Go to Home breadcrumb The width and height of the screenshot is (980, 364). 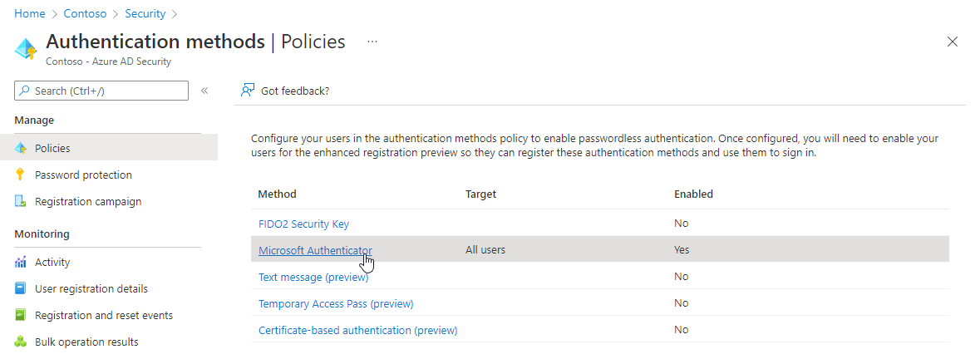coord(29,13)
